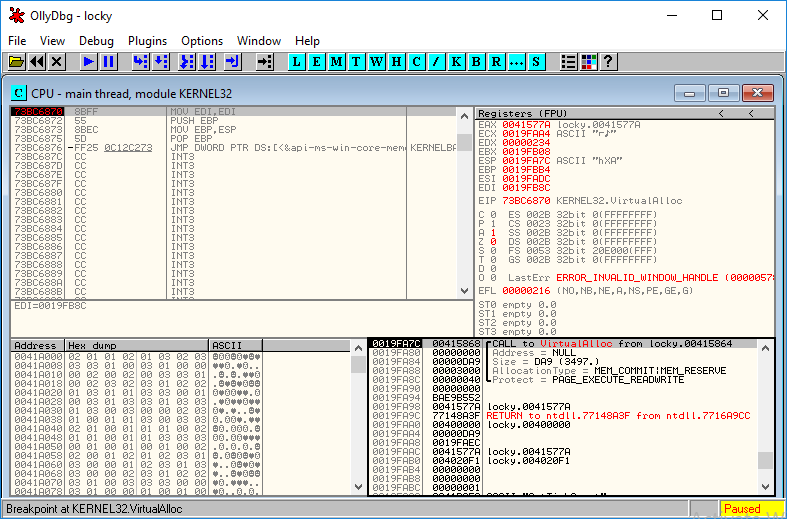Open the Window menu
Image resolution: width=787 pixels, height=519 pixels.
(259, 41)
